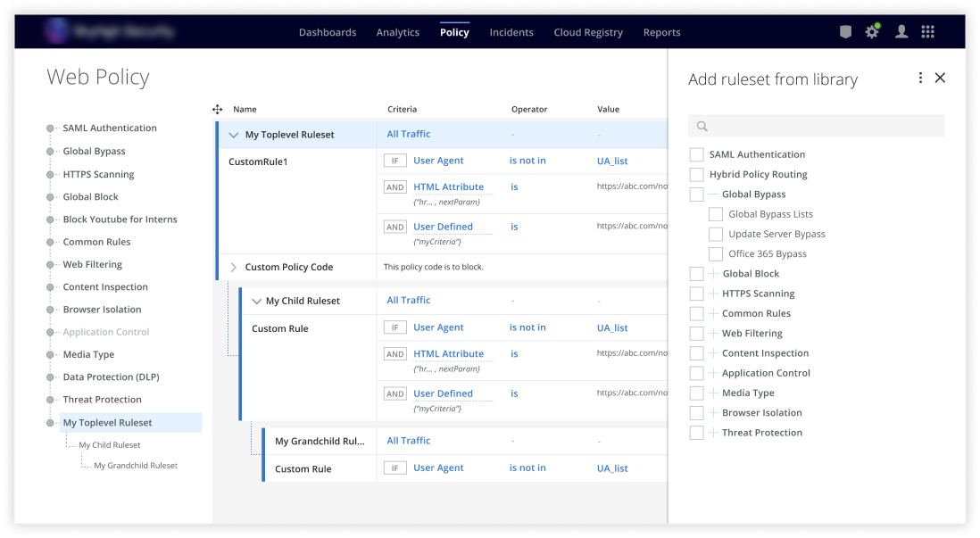Open the Analytics tab
Image resolution: width=980 pixels, height=538 pixels.
point(397,32)
